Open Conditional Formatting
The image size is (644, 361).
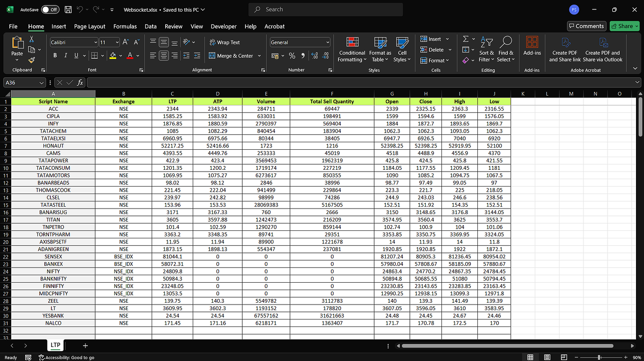(x=352, y=49)
